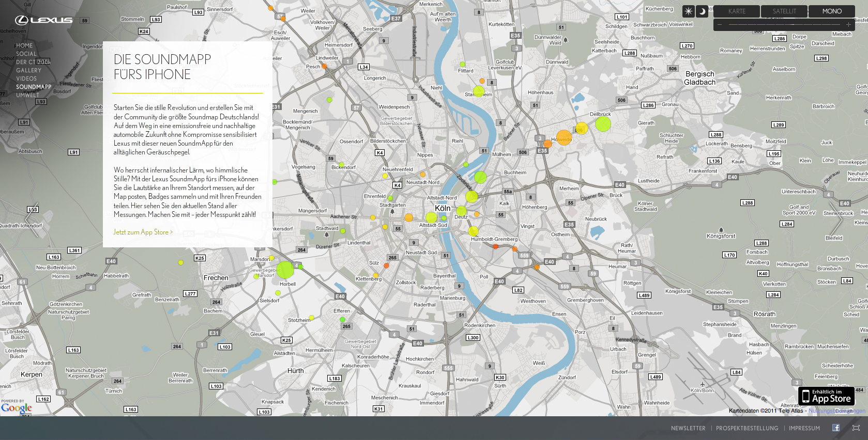Open the Facebook page icon

pos(835,428)
